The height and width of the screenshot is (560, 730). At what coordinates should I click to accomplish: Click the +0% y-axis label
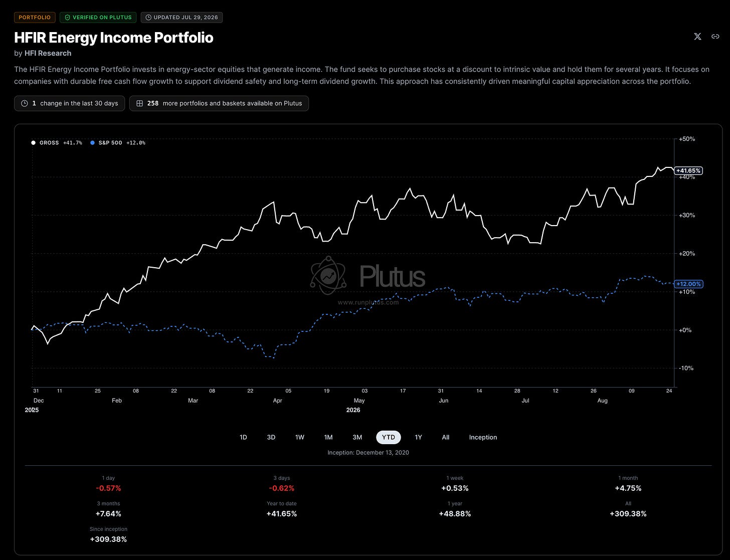click(685, 330)
